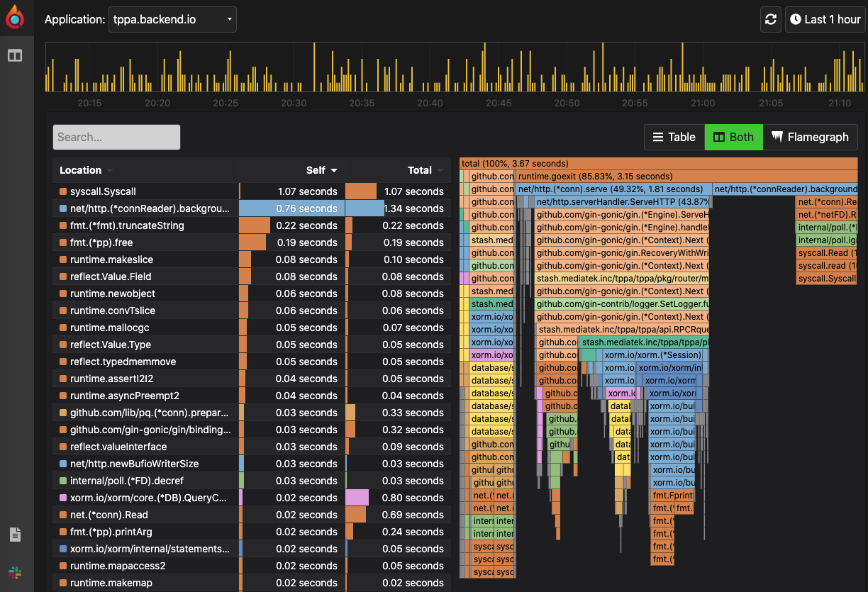Select the runtime.newobject row
Viewport: 868px width, 592px height.
tap(252, 294)
